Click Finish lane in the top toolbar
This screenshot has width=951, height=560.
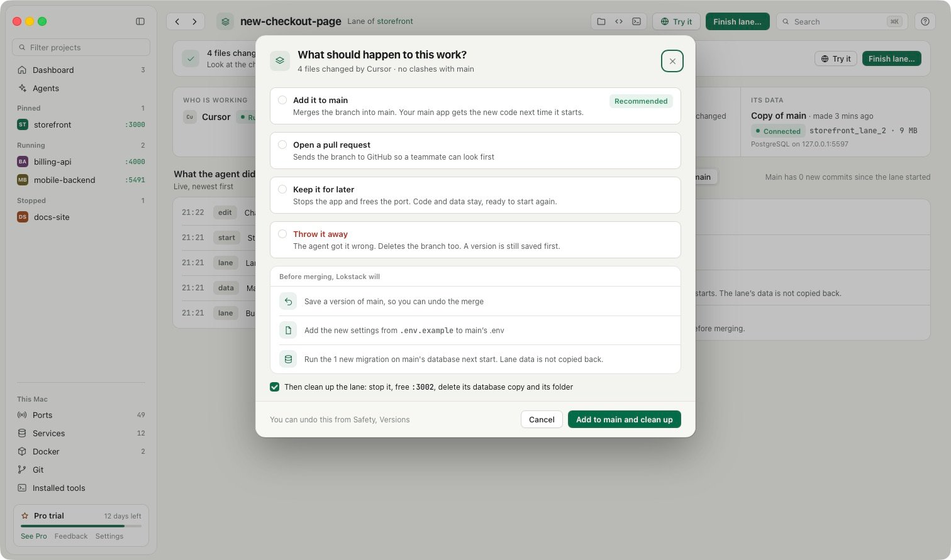737,21
